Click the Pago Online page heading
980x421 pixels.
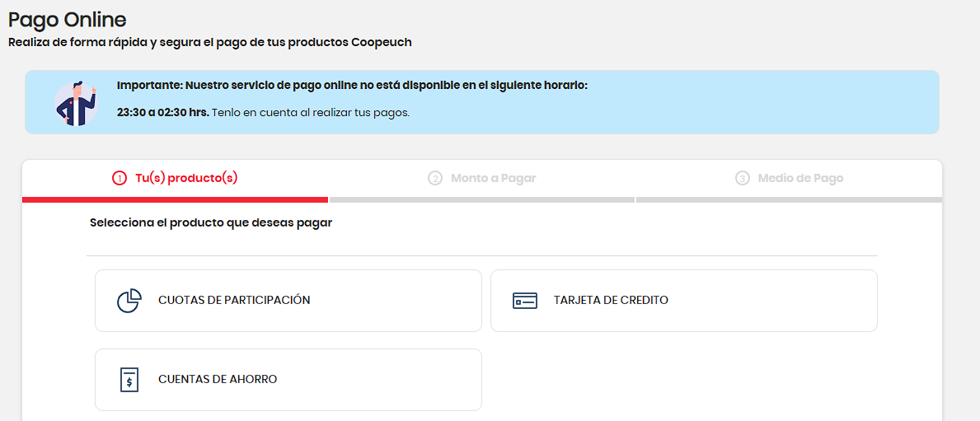68,20
